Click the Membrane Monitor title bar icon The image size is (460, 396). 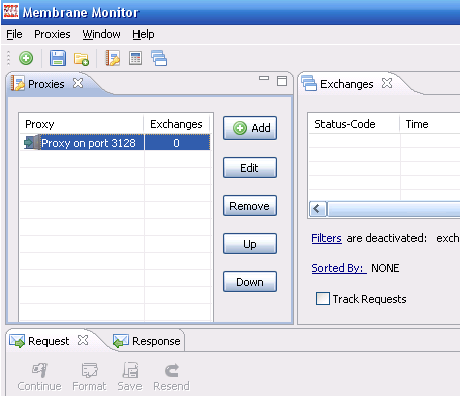(11, 11)
